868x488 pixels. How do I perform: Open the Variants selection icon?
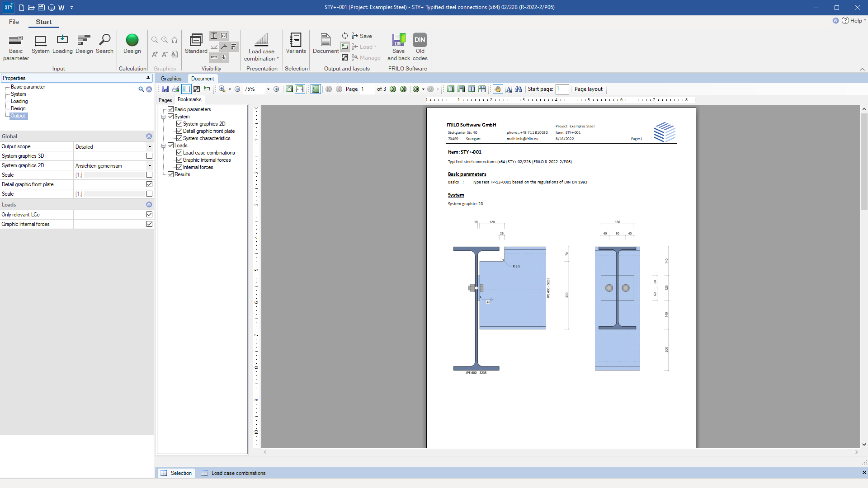[296, 44]
